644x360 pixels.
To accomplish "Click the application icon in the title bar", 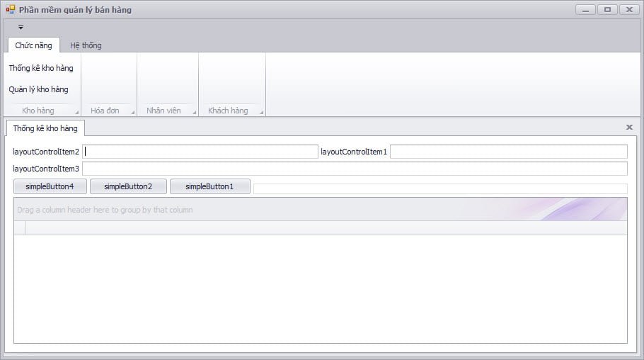I will [x=10, y=10].
